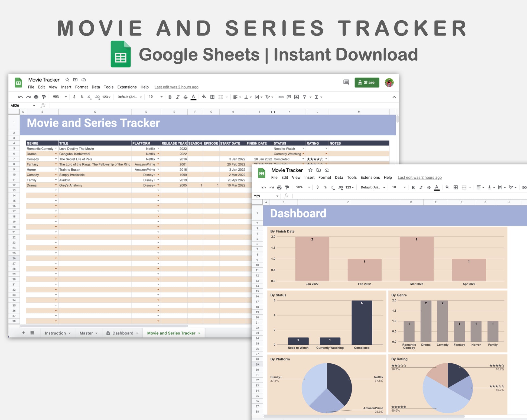The width and height of the screenshot is (527, 420).
Task: Expand the Default (Arial) font dropdown
Action: click(x=129, y=97)
